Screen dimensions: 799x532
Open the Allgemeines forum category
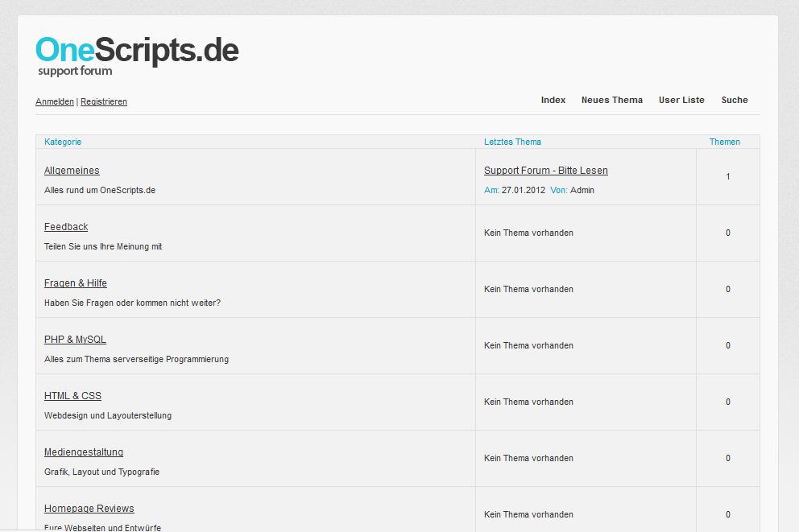[72, 170]
